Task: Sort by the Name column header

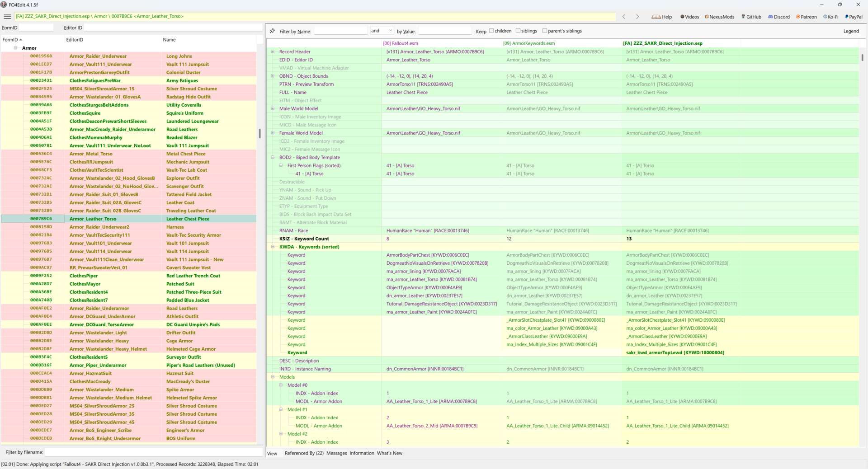Action: point(209,40)
